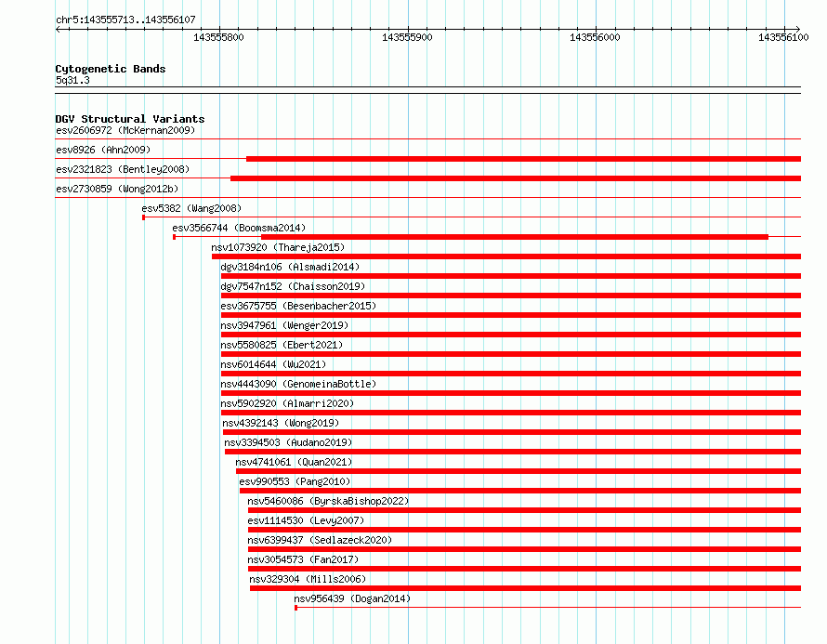Viewport: 827px width, 644px height.
Task: Select variant nsv6014644 (Wu2021) label
Action: (273, 364)
